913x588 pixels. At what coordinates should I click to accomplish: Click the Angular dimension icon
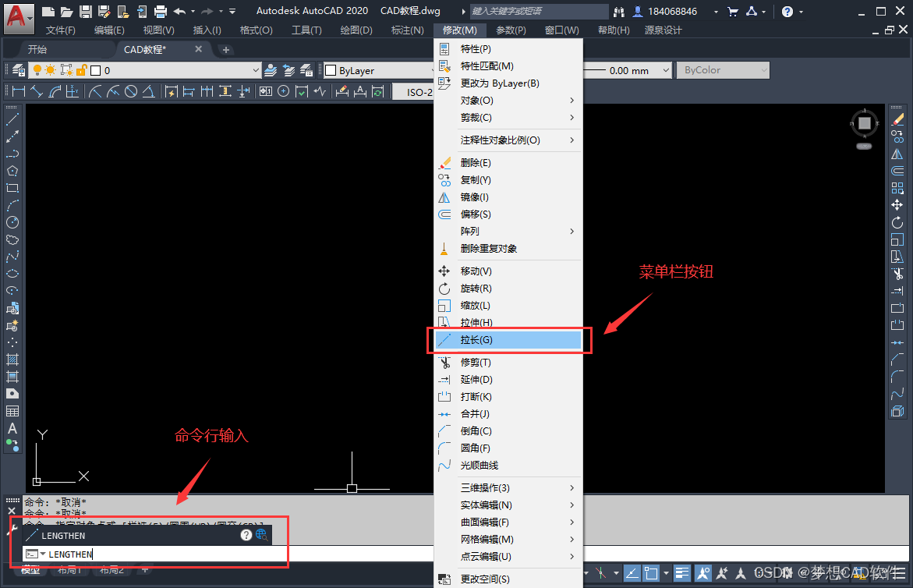(148, 91)
